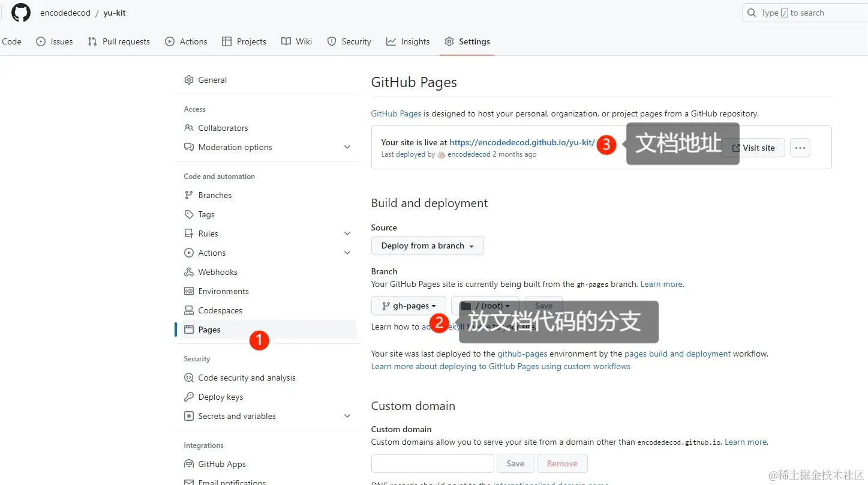Click the Remove custom domain button
Viewport: 868px width, 485px height.
click(x=563, y=463)
